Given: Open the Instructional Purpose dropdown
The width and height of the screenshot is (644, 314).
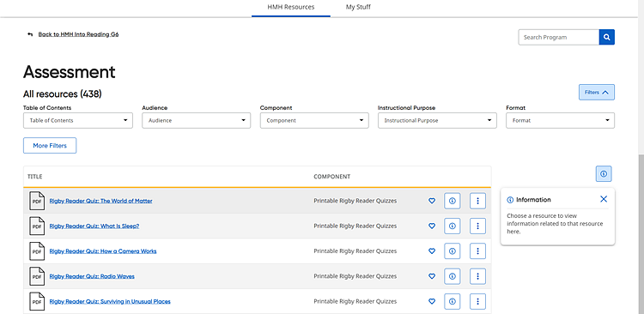Looking at the screenshot, I should (x=437, y=121).
